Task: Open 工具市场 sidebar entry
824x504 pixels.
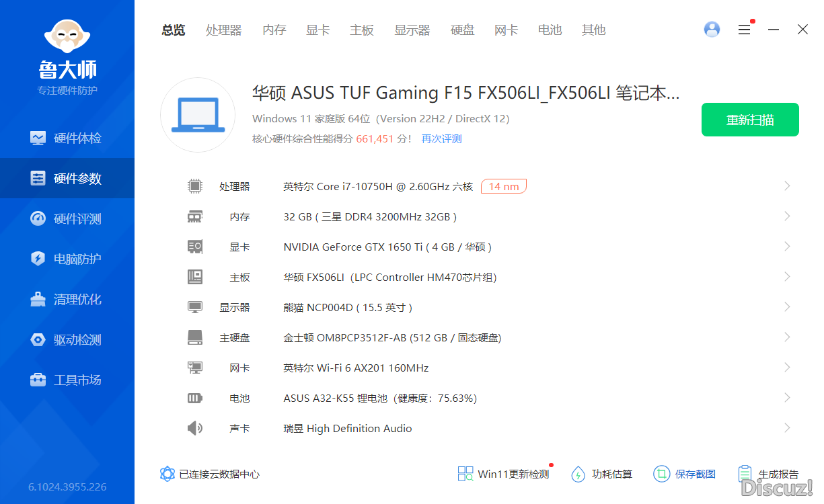Action: (x=67, y=380)
